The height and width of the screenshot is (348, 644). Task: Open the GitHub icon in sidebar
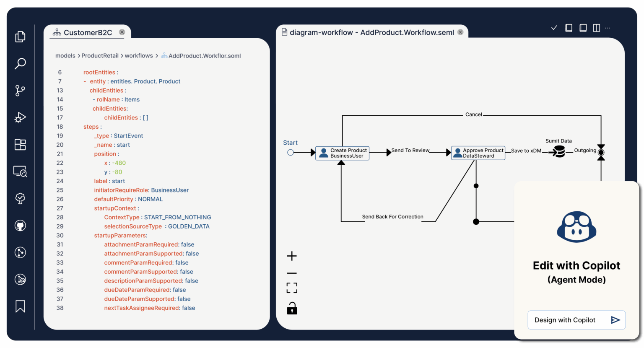[20, 226]
